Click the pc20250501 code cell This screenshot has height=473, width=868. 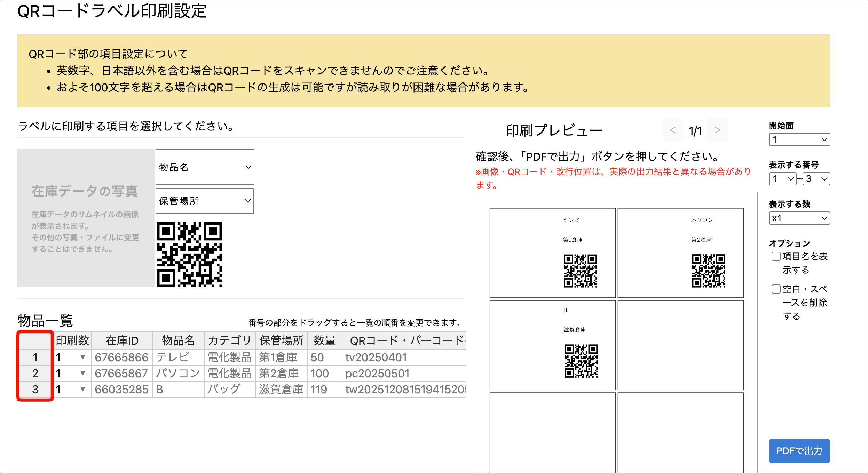click(404, 373)
